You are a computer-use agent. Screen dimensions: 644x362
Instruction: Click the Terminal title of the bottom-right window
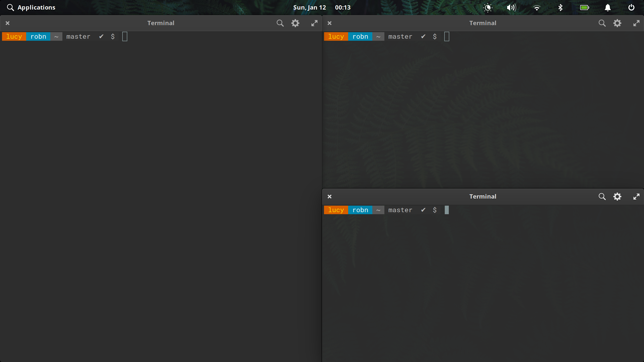tap(483, 197)
